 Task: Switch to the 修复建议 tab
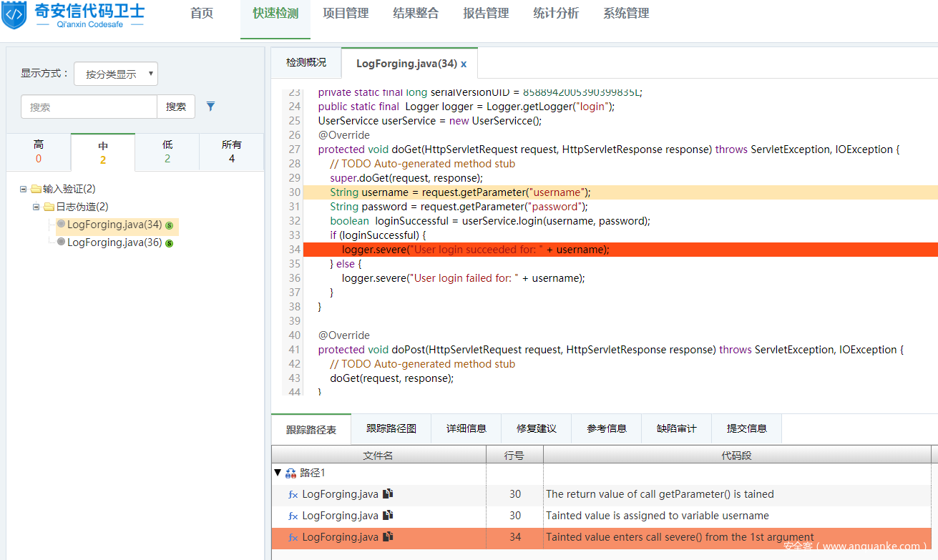pos(537,428)
